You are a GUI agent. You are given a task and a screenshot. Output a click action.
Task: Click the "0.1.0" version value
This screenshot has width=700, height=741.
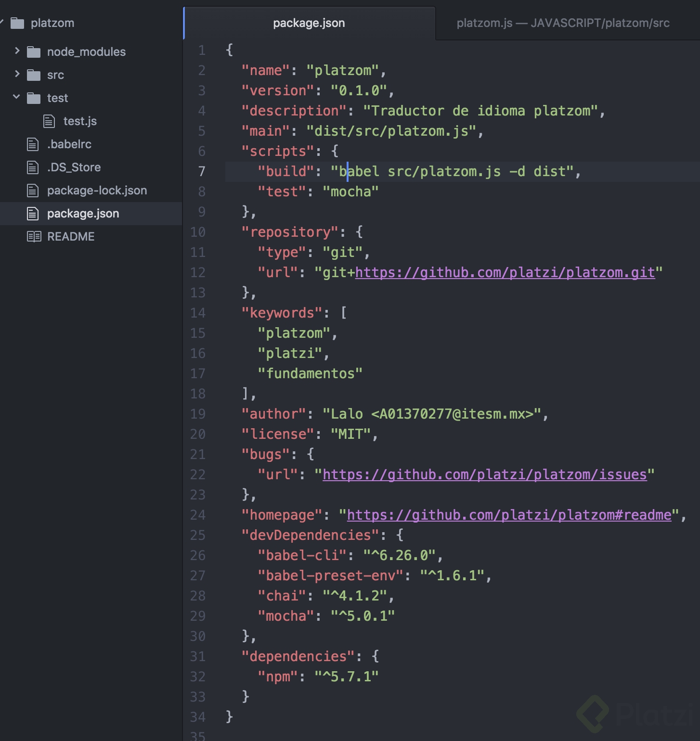pos(359,91)
